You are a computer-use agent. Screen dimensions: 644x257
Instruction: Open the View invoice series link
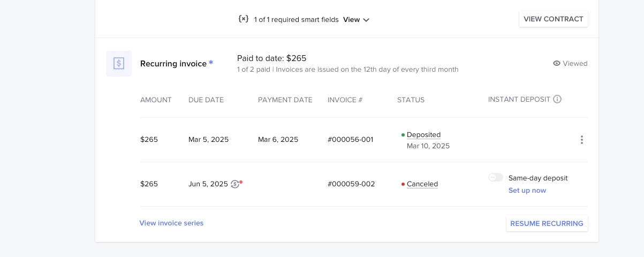coord(171,223)
